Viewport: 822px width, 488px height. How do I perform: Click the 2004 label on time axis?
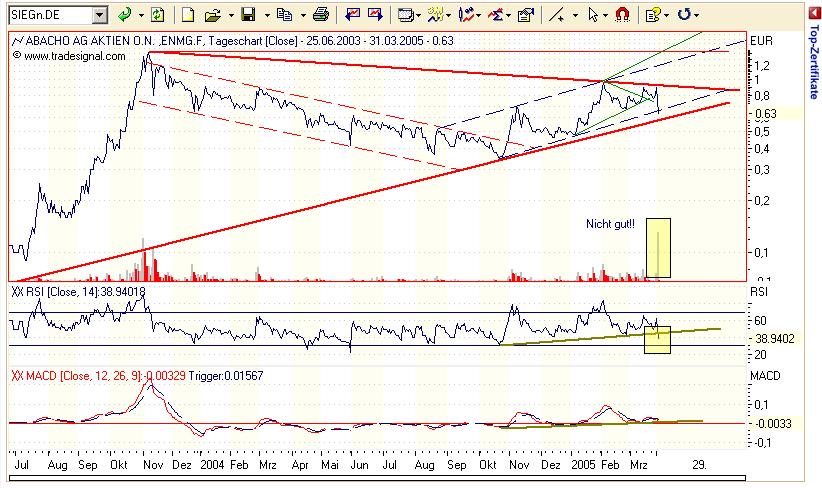coord(212,464)
